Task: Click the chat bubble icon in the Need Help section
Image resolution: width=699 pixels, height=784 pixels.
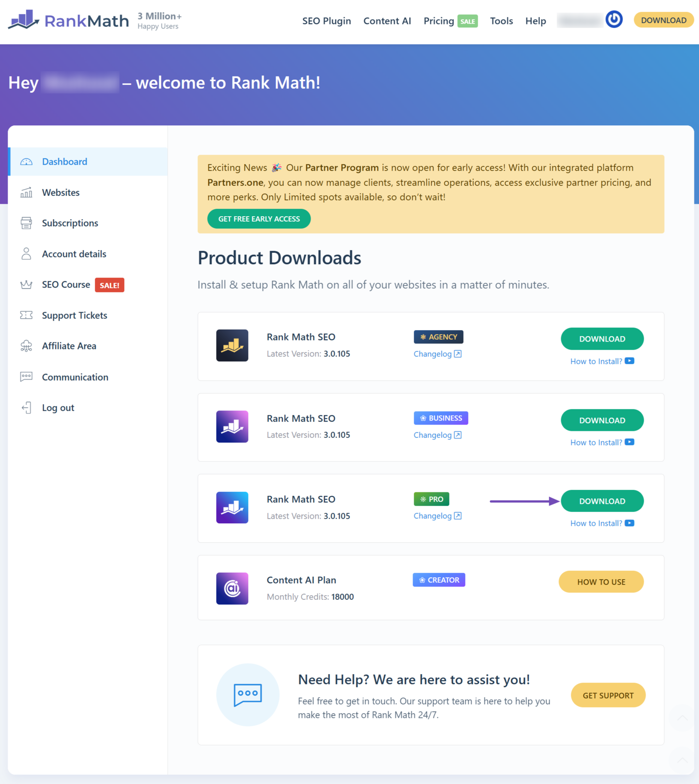Action: pos(248,695)
